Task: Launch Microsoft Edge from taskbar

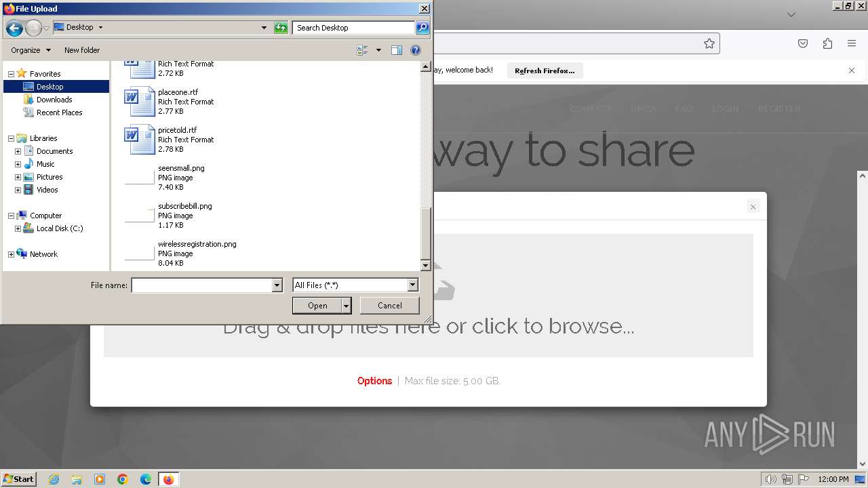Action: [146, 479]
